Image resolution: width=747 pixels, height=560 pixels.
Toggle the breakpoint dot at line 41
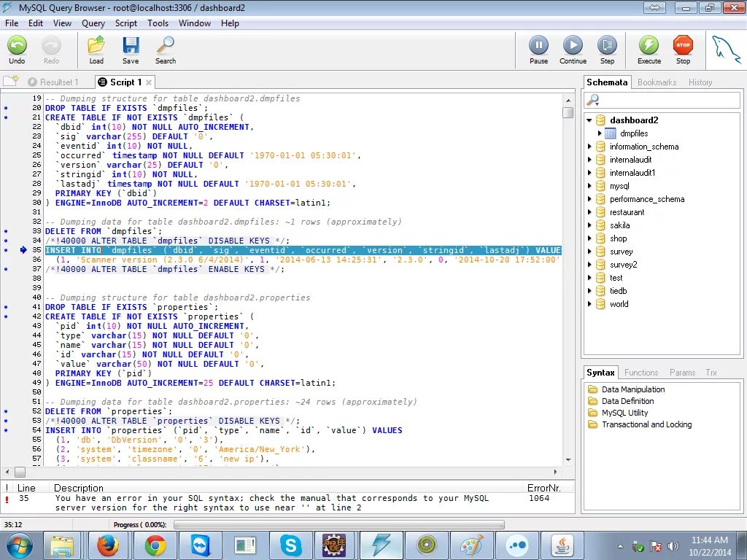(6, 307)
